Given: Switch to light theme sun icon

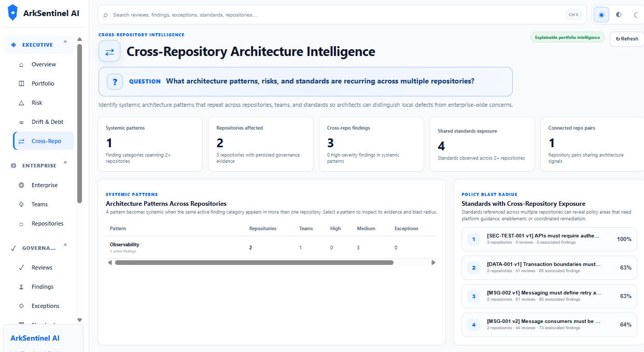Looking at the screenshot, I should [x=601, y=15].
